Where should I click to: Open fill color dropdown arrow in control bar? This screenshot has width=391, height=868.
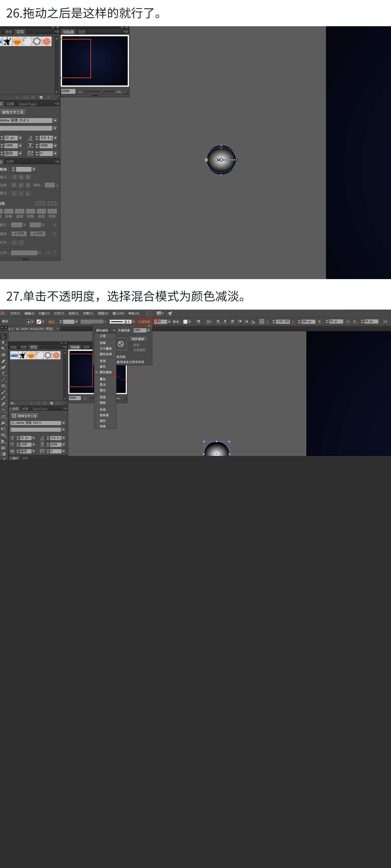click(33, 322)
